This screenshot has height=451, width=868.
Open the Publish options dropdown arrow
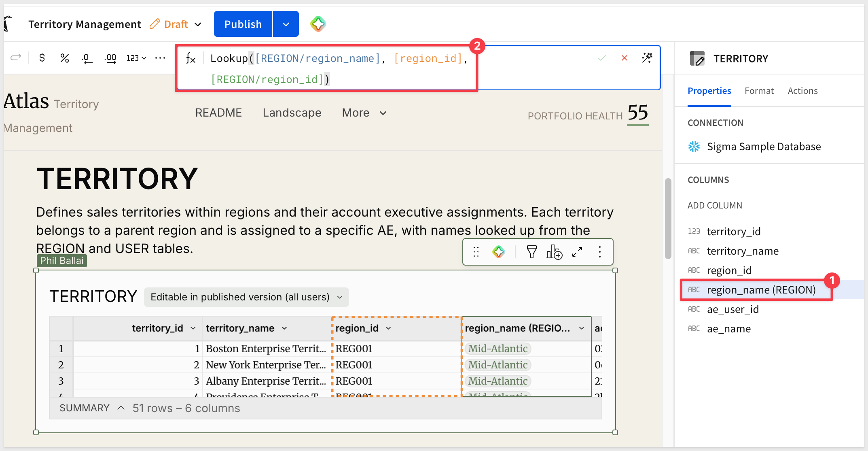point(286,24)
